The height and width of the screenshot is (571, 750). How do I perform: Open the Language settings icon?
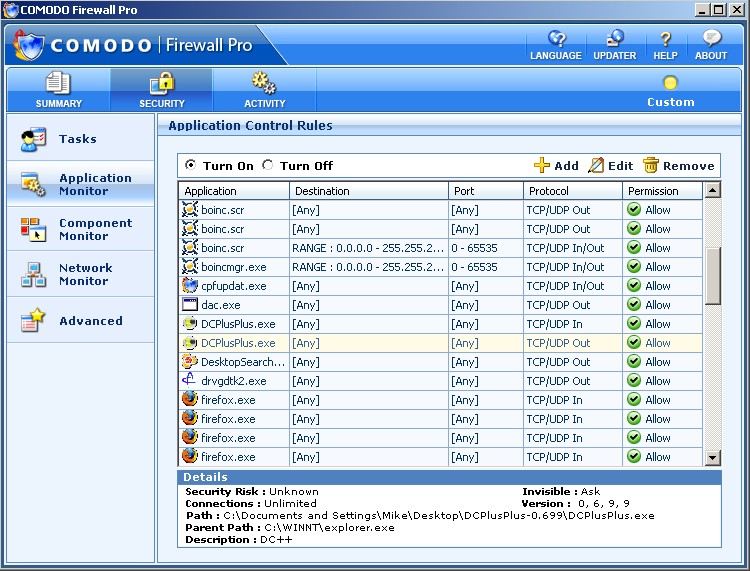pos(557,38)
